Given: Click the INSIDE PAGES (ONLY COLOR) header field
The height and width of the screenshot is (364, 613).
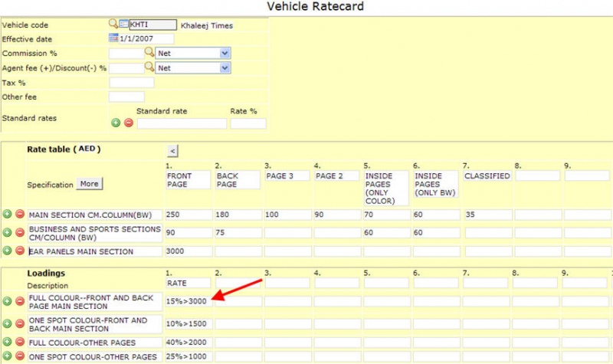Looking at the screenshot, I should pyautogui.click(x=386, y=189).
